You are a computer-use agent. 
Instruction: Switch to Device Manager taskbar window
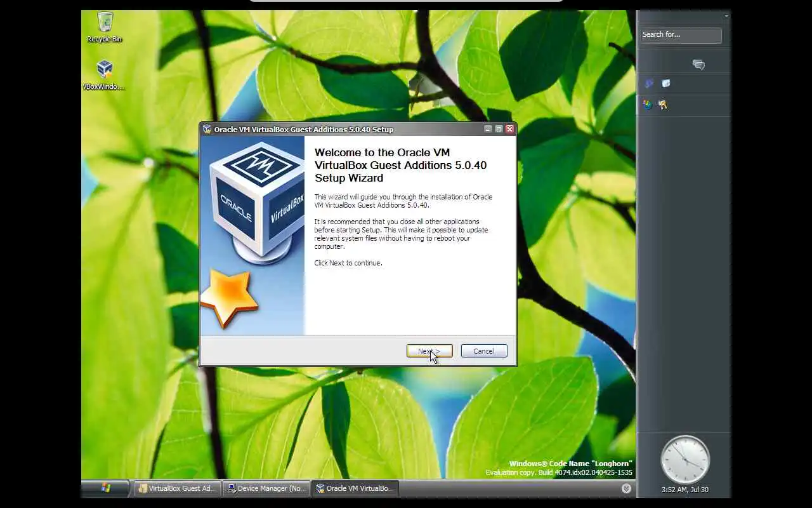(266, 488)
